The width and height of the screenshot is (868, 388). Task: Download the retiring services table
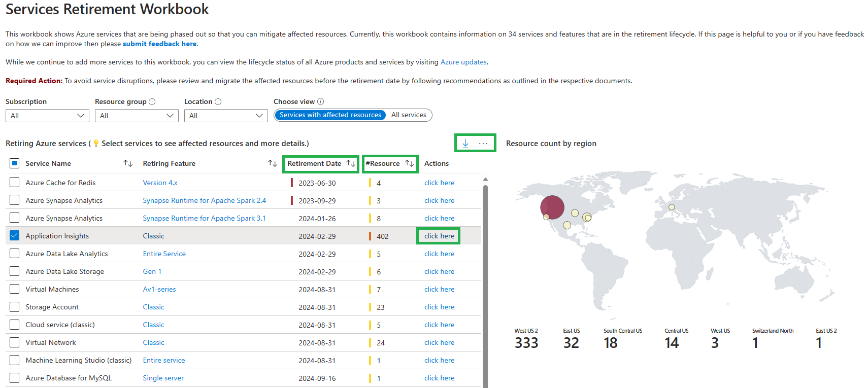pyautogui.click(x=465, y=144)
